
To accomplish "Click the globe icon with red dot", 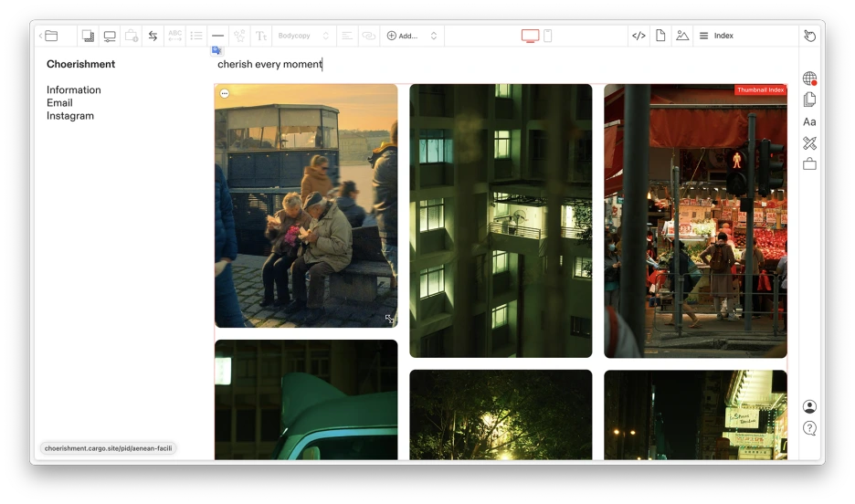I will coord(809,79).
